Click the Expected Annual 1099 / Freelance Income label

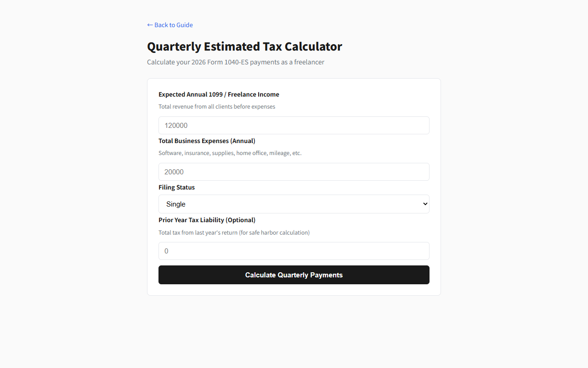pyautogui.click(x=219, y=94)
